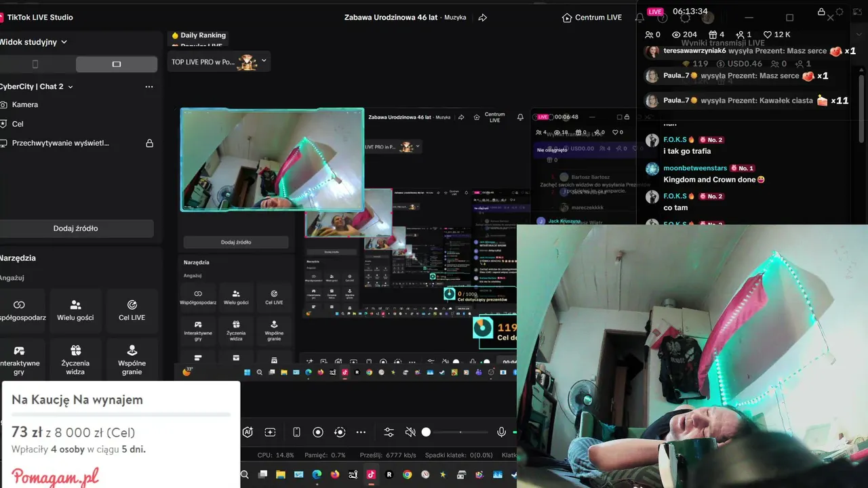Switch to landscape layout tab
868x488 pixels.
pos(117,64)
